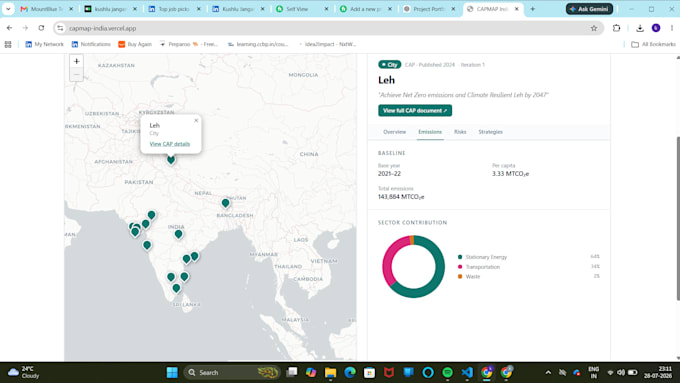680x383 pixels.
Task: Open View CAP details link in popup
Action: [170, 144]
